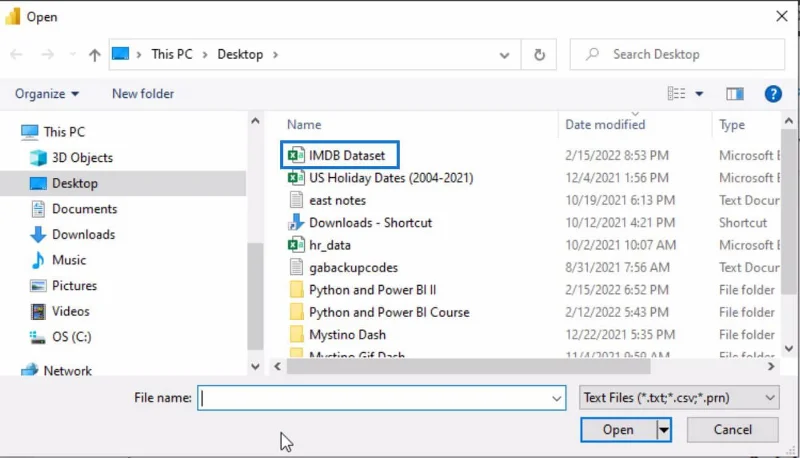This screenshot has height=458, width=800.
Task: Click Python and Power BI II folder icon
Action: pos(296,290)
